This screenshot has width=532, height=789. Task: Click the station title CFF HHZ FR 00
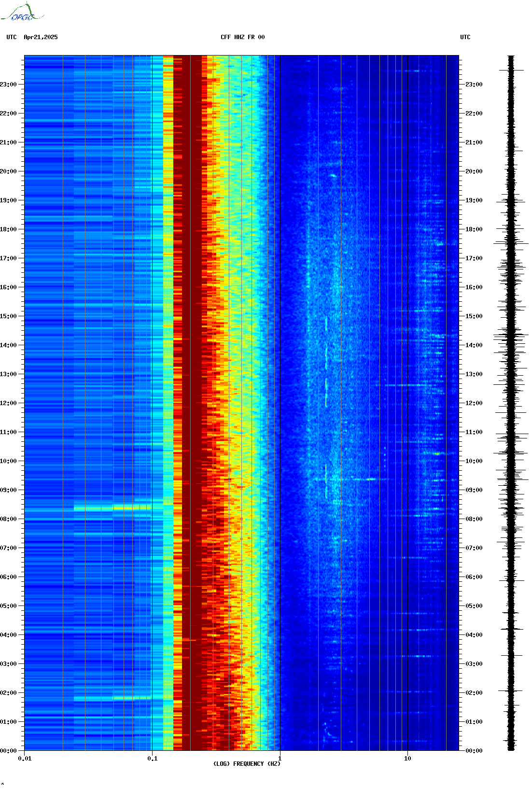(x=243, y=37)
